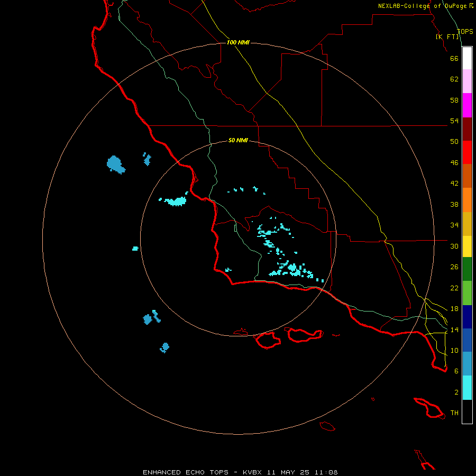Screen dimensions: 476x476
Task: Click the "50 NMI" range ring label
Action: pyautogui.click(x=238, y=140)
